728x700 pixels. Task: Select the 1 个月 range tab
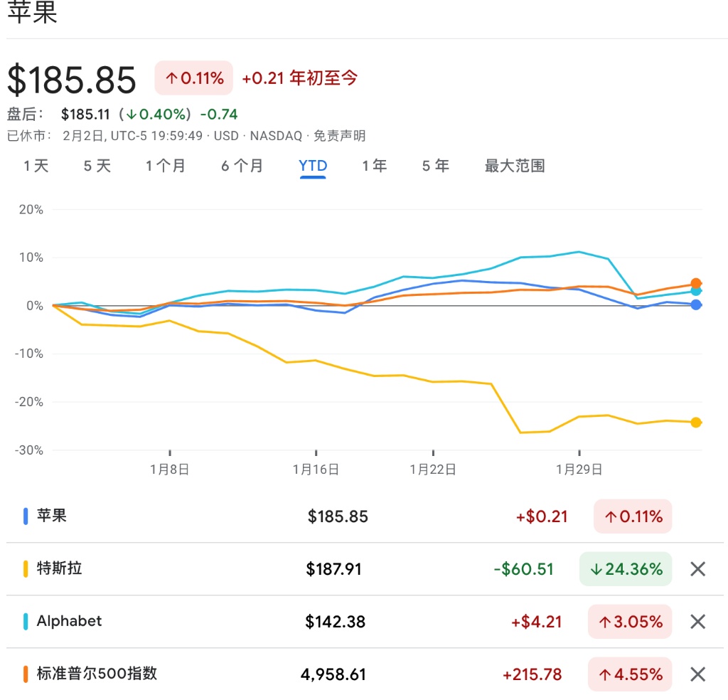[x=166, y=166]
